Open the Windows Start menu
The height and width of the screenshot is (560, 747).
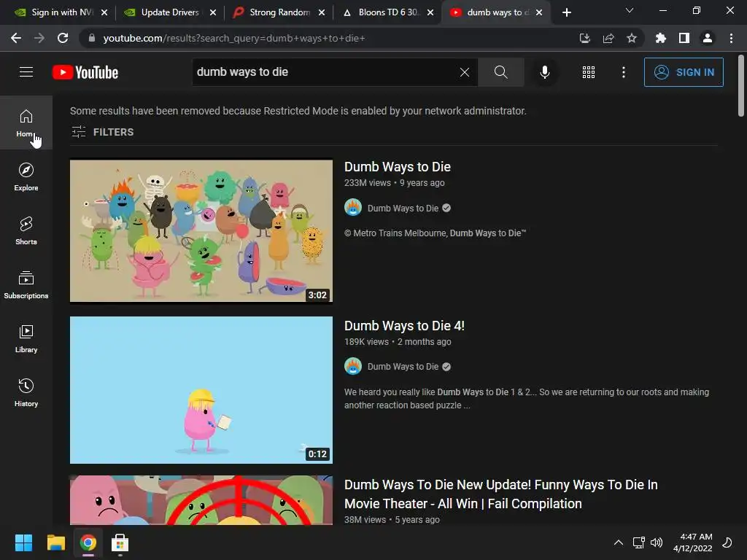[23, 542]
